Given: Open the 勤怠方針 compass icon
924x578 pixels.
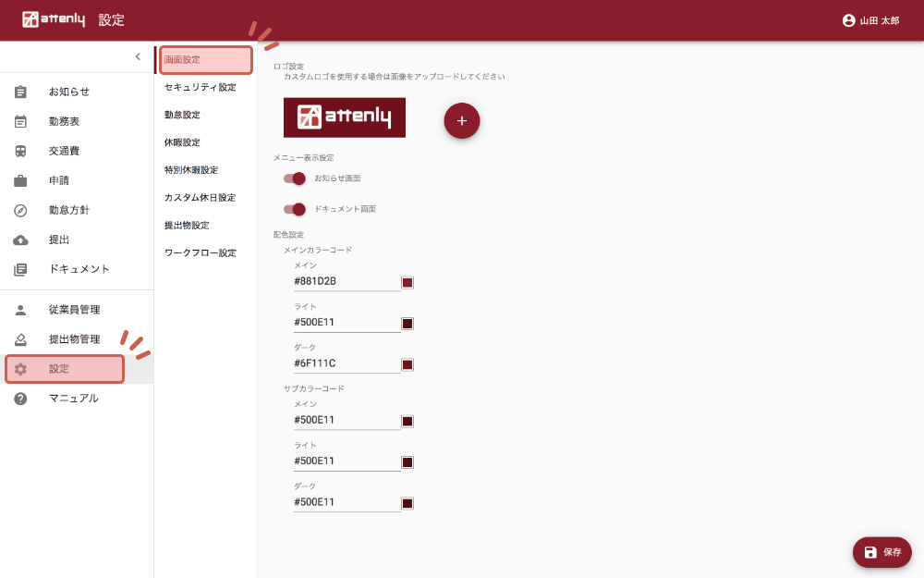Looking at the screenshot, I should 20,210.
